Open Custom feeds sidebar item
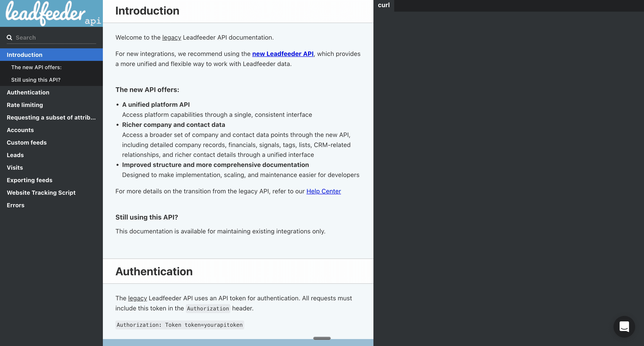 (27, 142)
